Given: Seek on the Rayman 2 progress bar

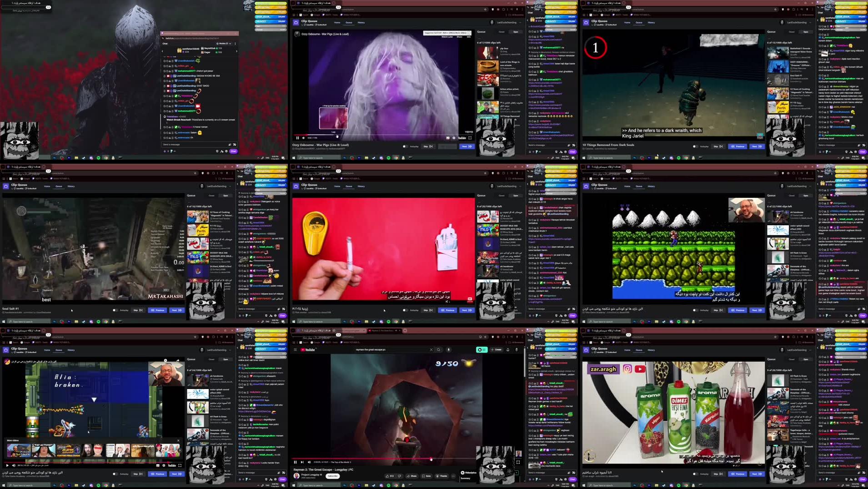Looking at the screenshot, I should (x=408, y=459).
